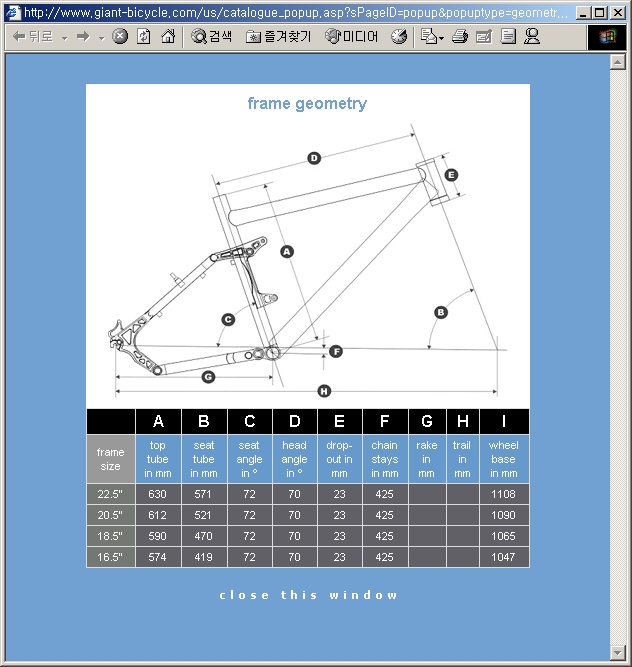Click the Edit page toolbar icon

[x=484, y=37]
